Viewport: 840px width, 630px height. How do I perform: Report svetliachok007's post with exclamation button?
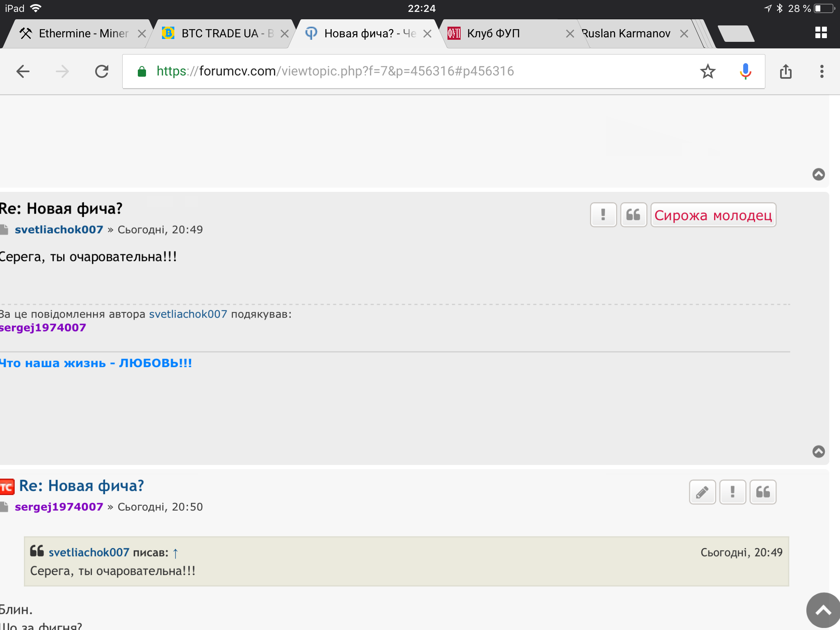[x=603, y=215]
